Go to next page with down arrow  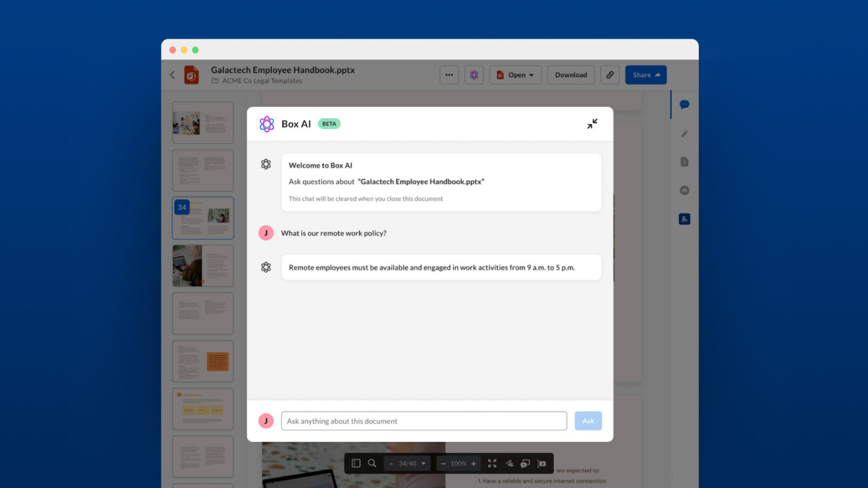[x=423, y=464]
